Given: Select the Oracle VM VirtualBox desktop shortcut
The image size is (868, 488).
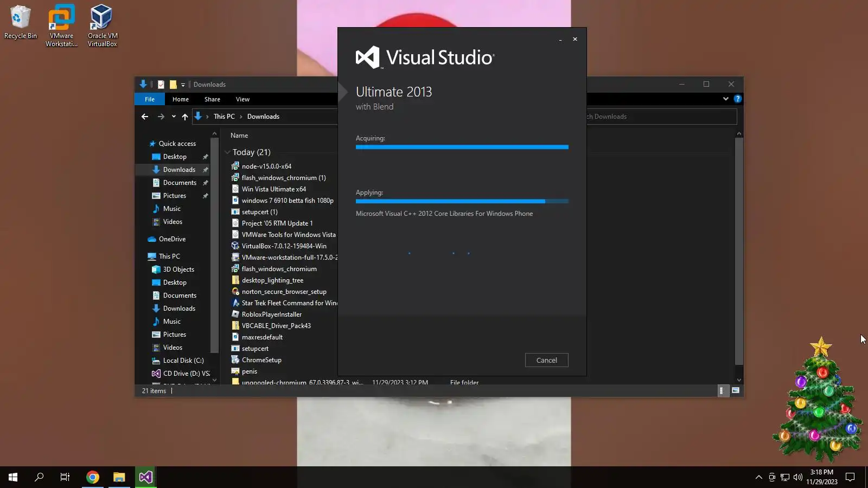Looking at the screenshot, I should pos(102,25).
